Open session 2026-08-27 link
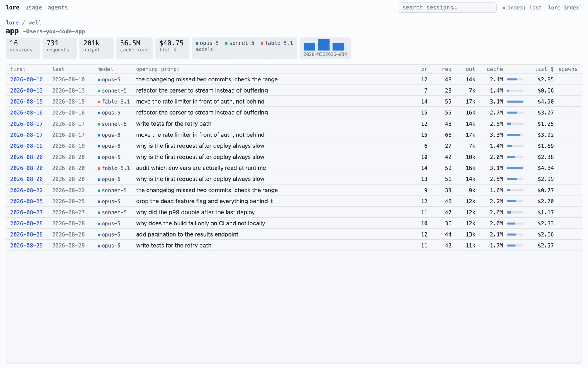588x368 pixels. click(26, 212)
